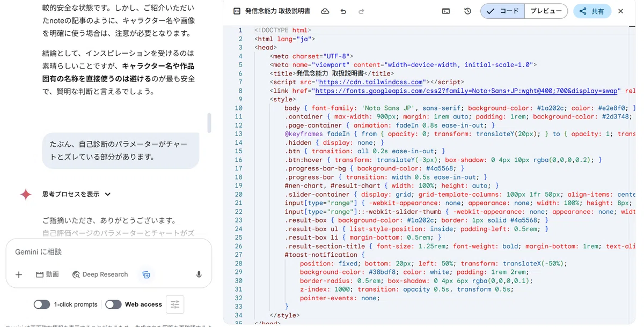Open the console panel icon

(446, 11)
